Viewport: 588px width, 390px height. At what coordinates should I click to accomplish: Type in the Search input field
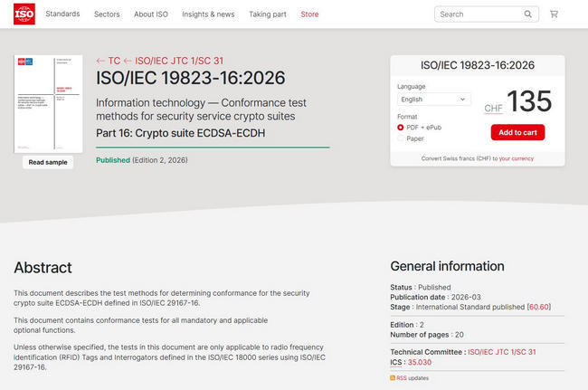click(478, 14)
